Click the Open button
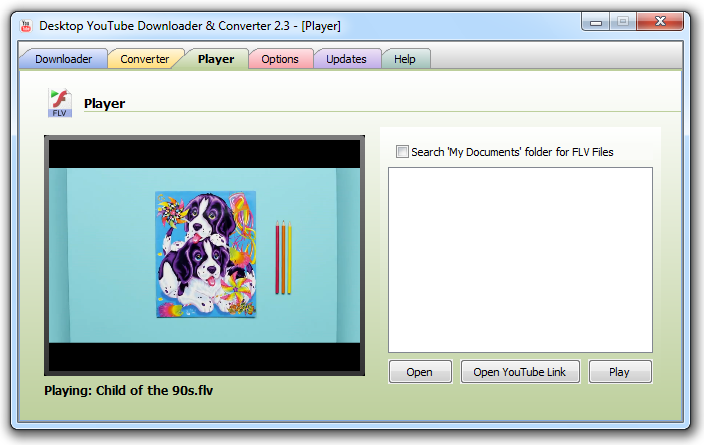The width and height of the screenshot is (704, 445). (420, 372)
